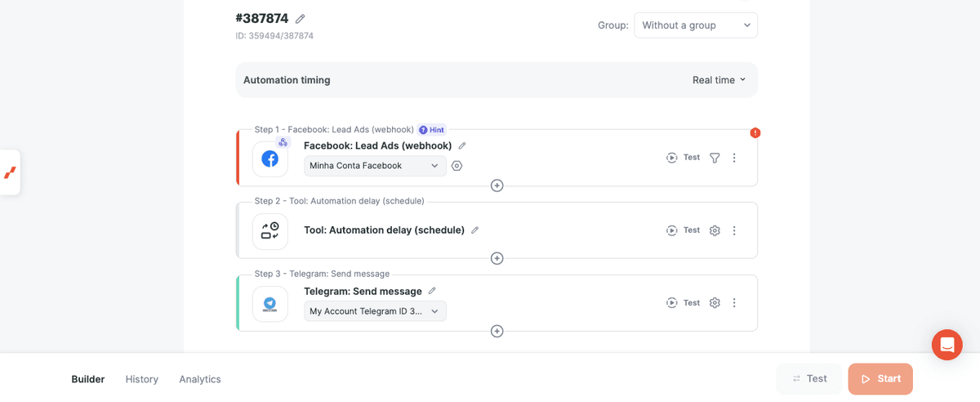The width and height of the screenshot is (980, 402).
Task: Open the chat support widget
Action: (947, 345)
